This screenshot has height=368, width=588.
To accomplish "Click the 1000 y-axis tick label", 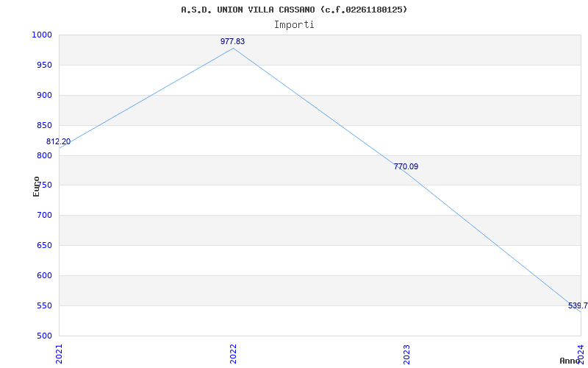I will coord(42,35).
